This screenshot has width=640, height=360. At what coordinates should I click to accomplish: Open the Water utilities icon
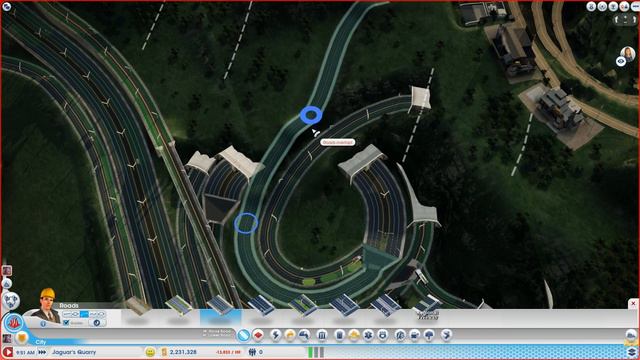point(290,336)
